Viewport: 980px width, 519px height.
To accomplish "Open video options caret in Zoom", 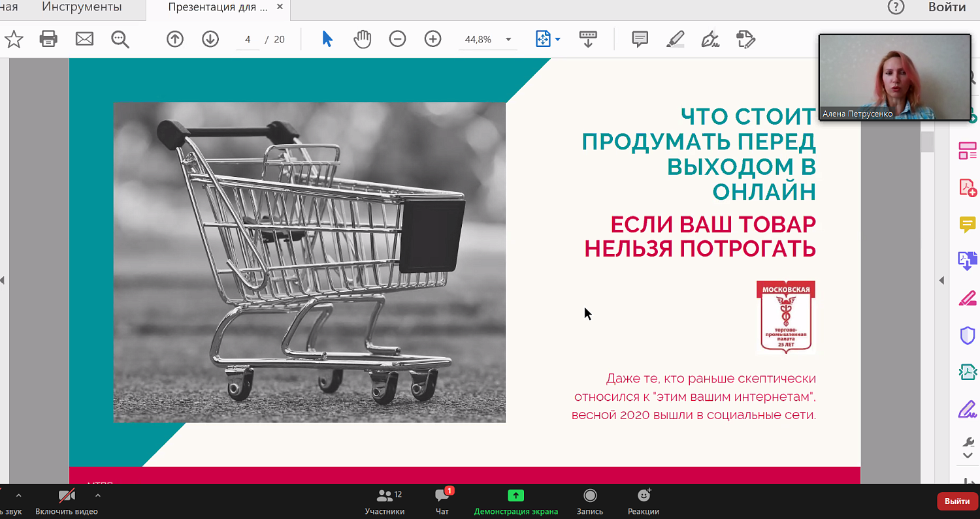I will coord(98,495).
